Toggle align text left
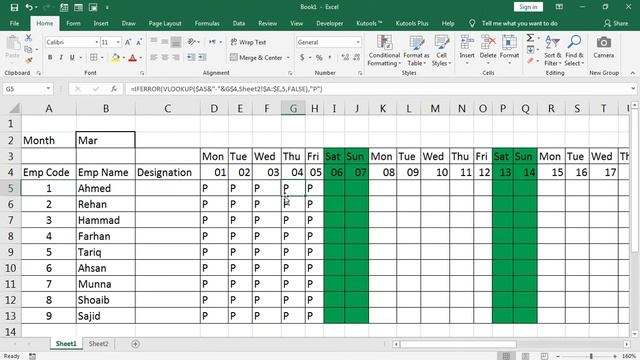The image size is (640, 360). coord(154,58)
